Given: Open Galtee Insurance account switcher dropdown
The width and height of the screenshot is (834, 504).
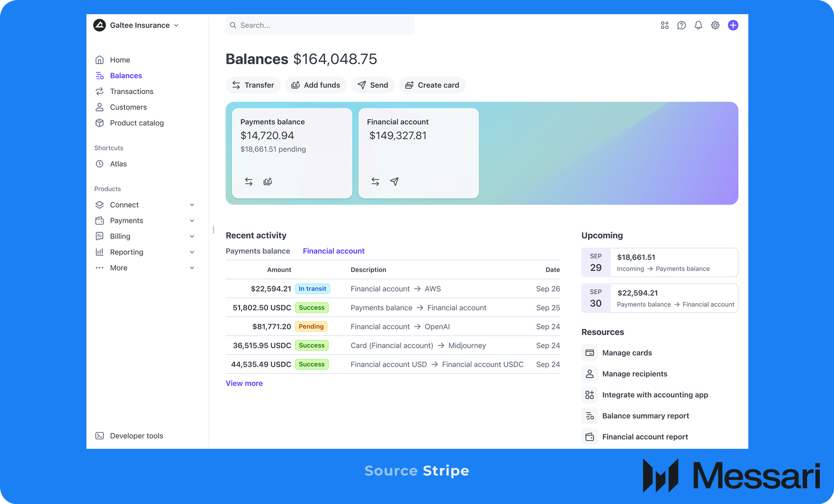Looking at the screenshot, I should (136, 25).
